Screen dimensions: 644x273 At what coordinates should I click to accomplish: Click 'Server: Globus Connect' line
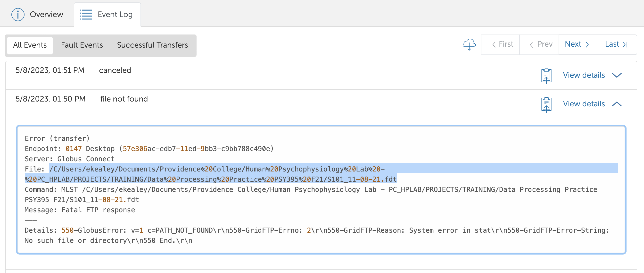[x=69, y=159]
